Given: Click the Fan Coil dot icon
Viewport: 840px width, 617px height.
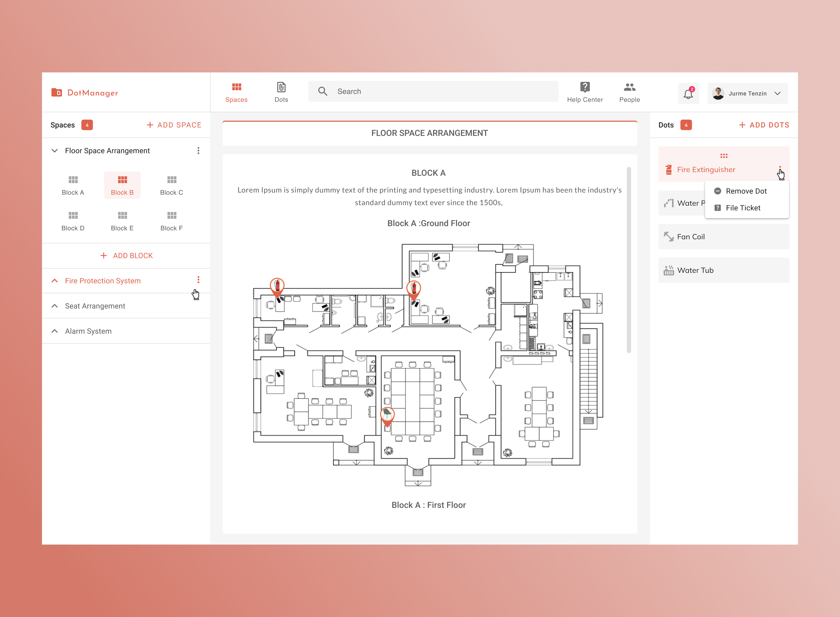Looking at the screenshot, I should click(669, 236).
